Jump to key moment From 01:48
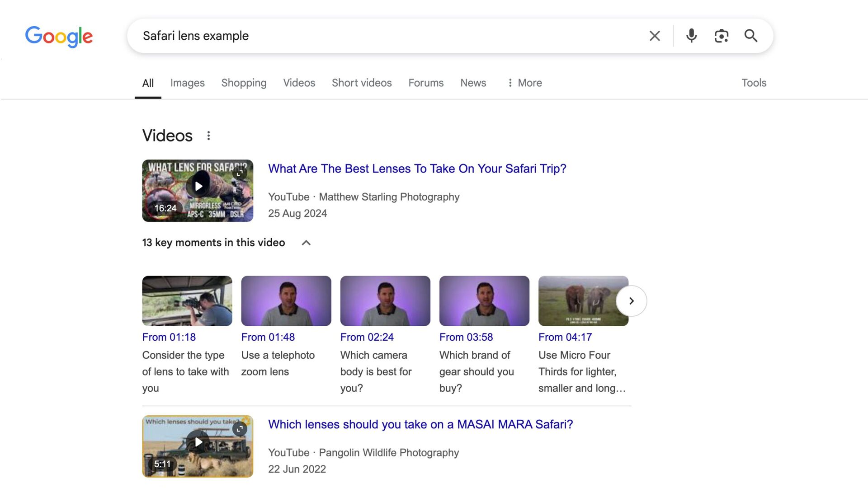 pos(268,337)
